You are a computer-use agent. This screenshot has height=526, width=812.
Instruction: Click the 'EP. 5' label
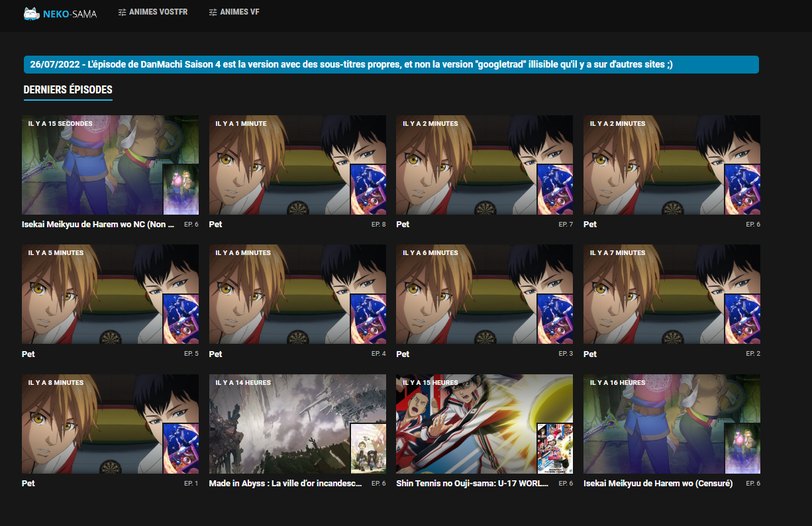(x=191, y=354)
